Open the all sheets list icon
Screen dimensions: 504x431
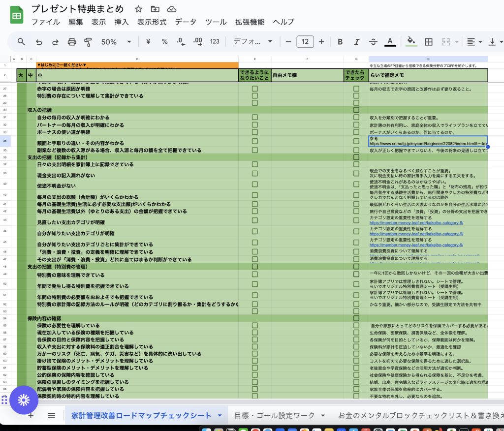tap(51, 415)
